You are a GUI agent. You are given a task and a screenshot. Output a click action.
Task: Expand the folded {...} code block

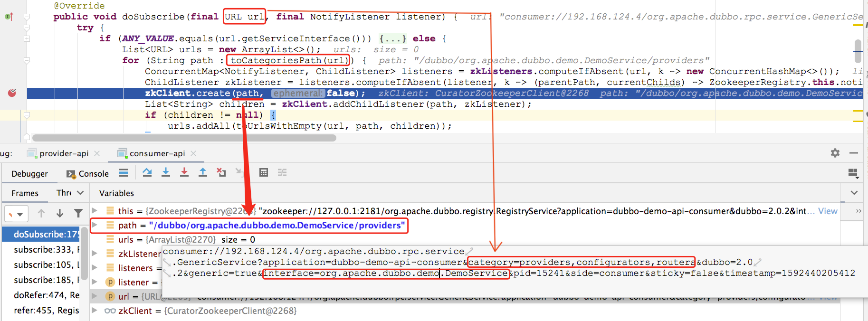pos(392,38)
